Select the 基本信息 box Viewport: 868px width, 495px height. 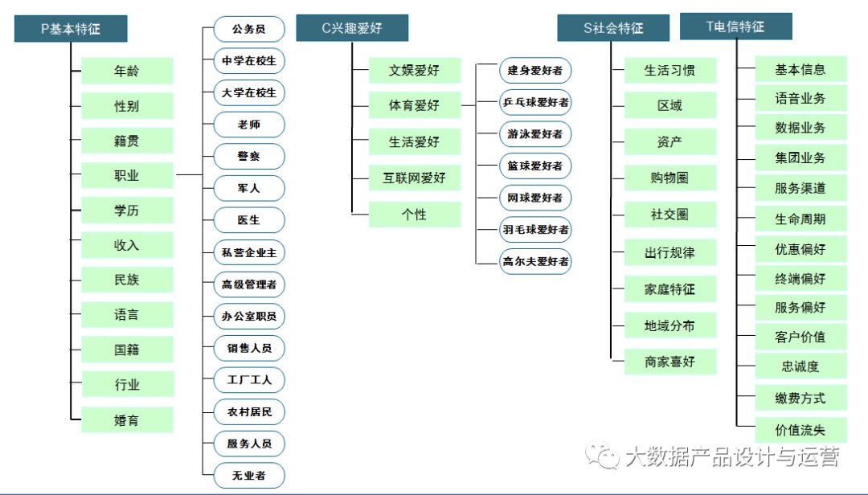coord(800,69)
